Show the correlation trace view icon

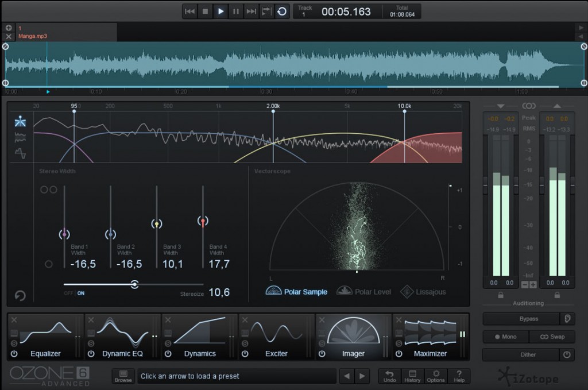coord(20,153)
